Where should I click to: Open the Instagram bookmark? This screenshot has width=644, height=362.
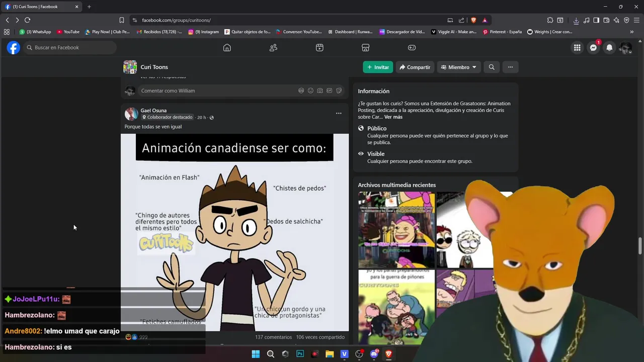point(204,32)
